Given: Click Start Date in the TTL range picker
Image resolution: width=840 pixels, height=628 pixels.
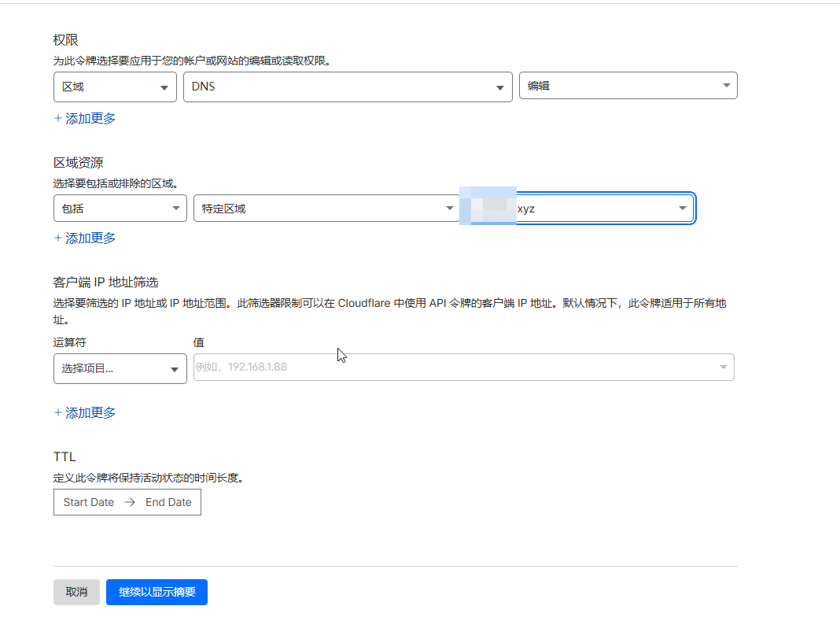Looking at the screenshot, I should point(88,502).
